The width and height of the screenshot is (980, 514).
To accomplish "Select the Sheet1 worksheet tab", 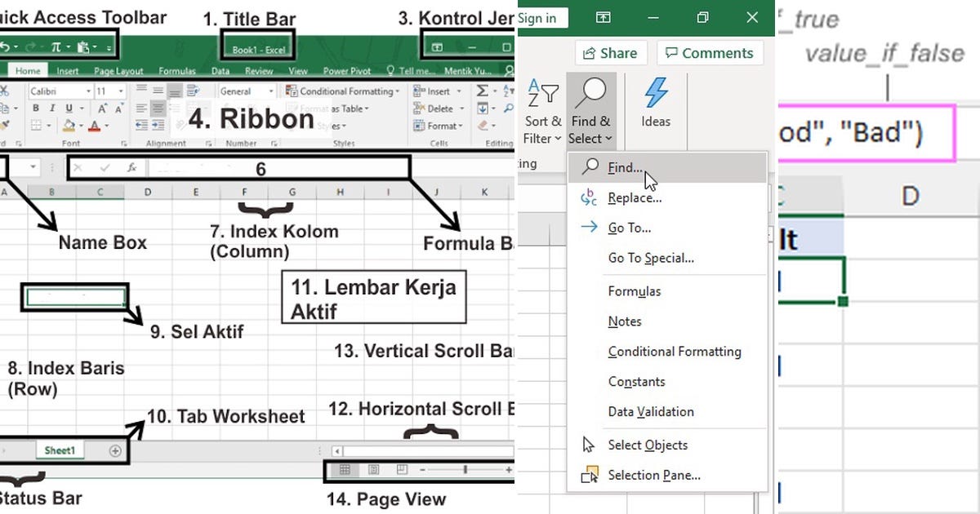I will (x=59, y=450).
